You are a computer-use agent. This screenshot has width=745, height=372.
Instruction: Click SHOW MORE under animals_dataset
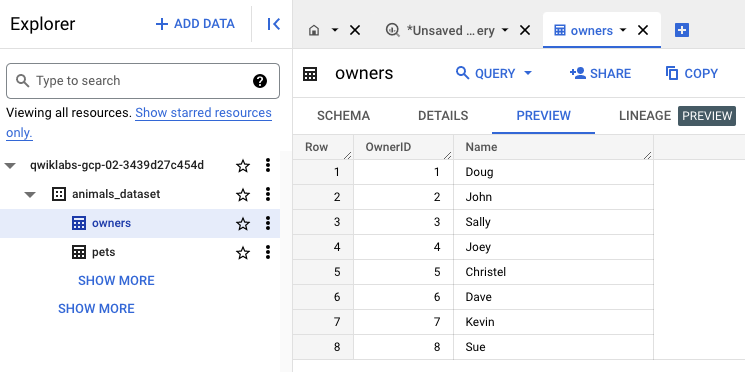coord(116,281)
